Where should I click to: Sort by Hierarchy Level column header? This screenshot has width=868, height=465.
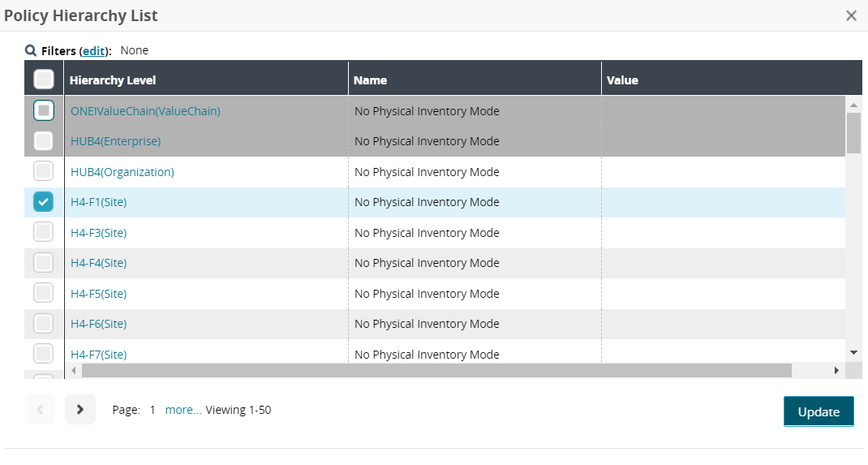coord(113,80)
